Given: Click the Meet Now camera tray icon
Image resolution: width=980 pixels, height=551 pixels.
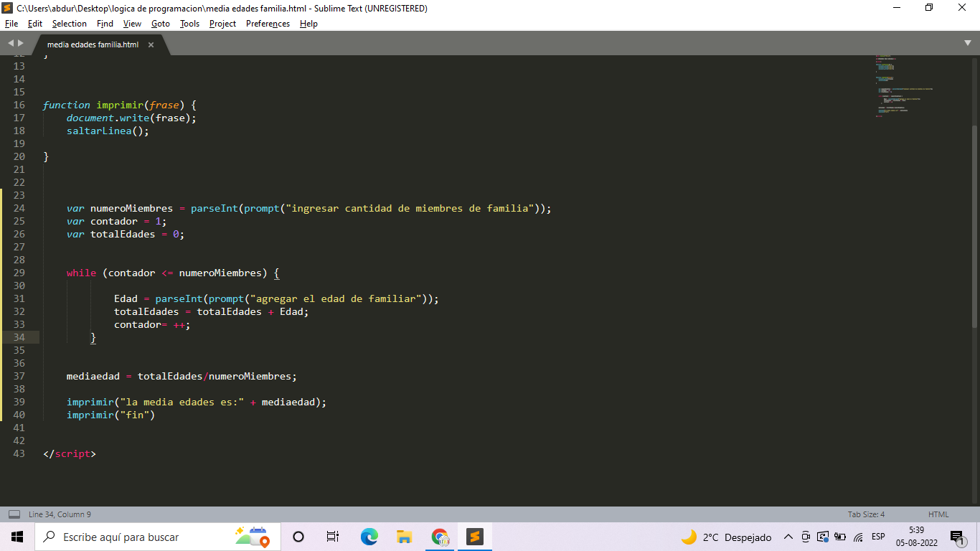Looking at the screenshot, I should [806, 537].
